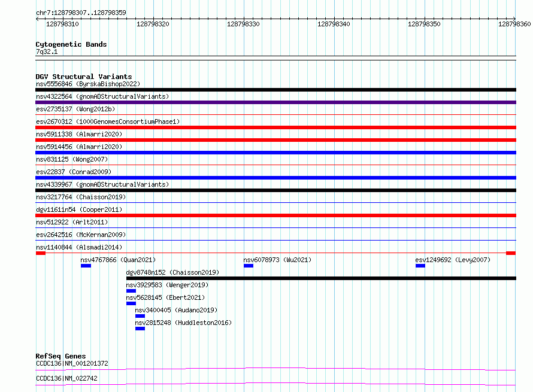Select the nsv4322564 gnomAD purple variant bar

[275, 102]
